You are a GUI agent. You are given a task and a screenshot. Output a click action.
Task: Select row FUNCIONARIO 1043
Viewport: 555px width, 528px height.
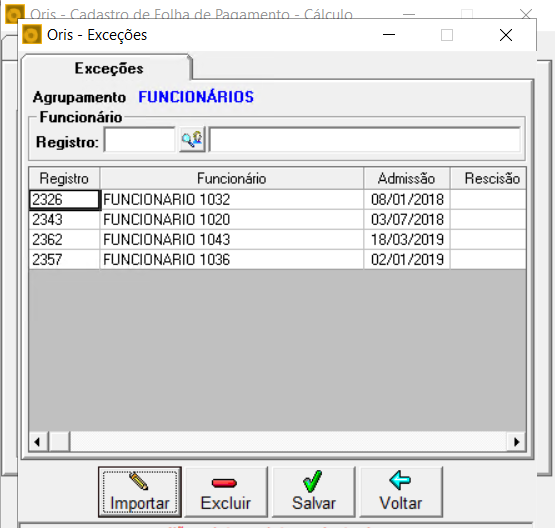pyautogui.click(x=232, y=240)
